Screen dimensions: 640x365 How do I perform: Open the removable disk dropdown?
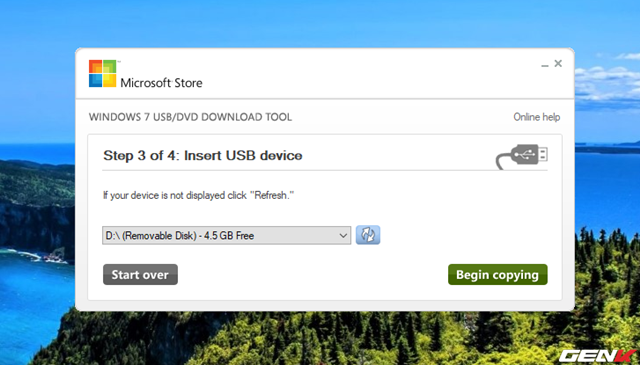click(227, 236)
